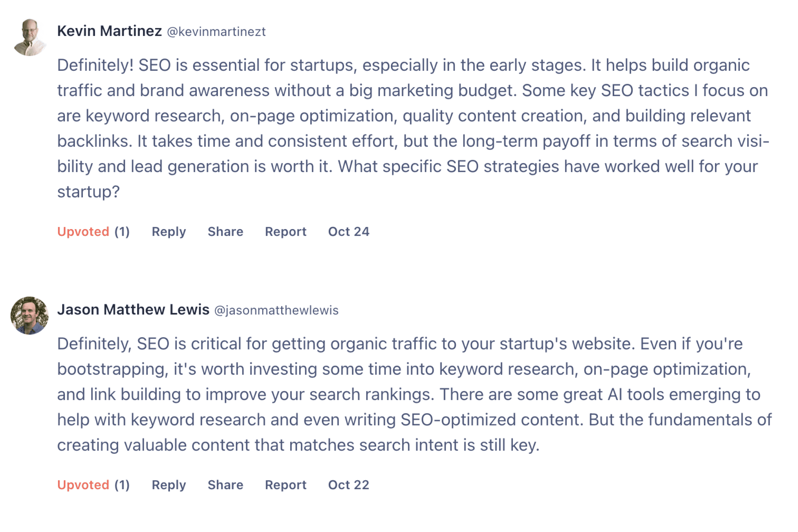Report Kevin Martinez's comment
Image resolution: width=798 pixels, height=532 pixels.
(285, 232)
